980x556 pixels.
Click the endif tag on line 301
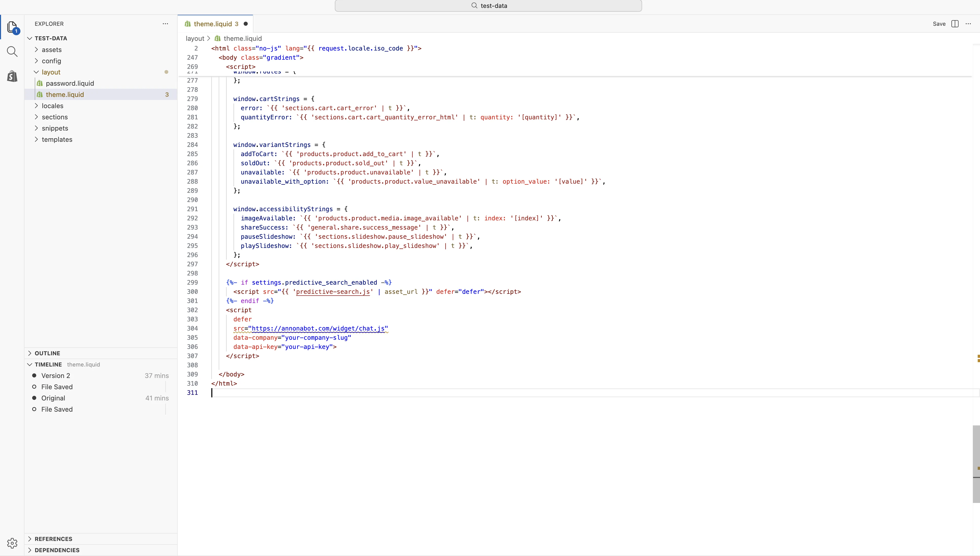[x=250, y=301]
